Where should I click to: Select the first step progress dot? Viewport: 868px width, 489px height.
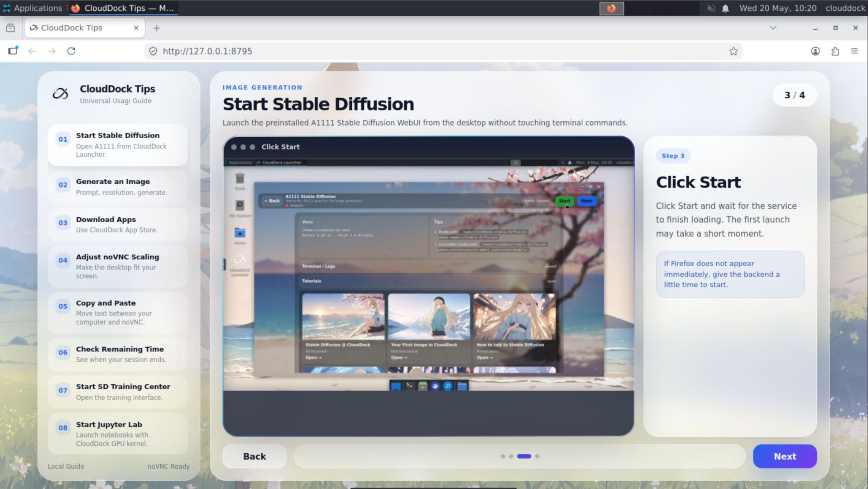[503, 456]
